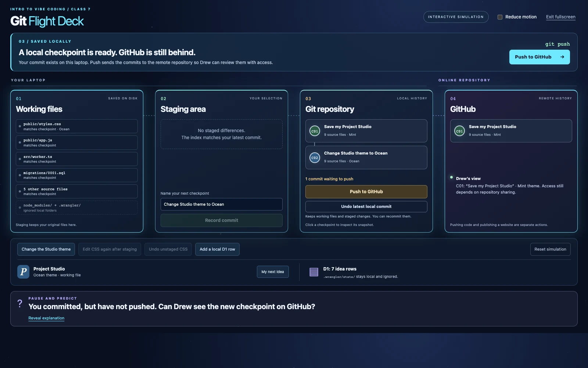
Task: Click the question mark icon in Pause and Predict
Action: (x=20, y=304)
